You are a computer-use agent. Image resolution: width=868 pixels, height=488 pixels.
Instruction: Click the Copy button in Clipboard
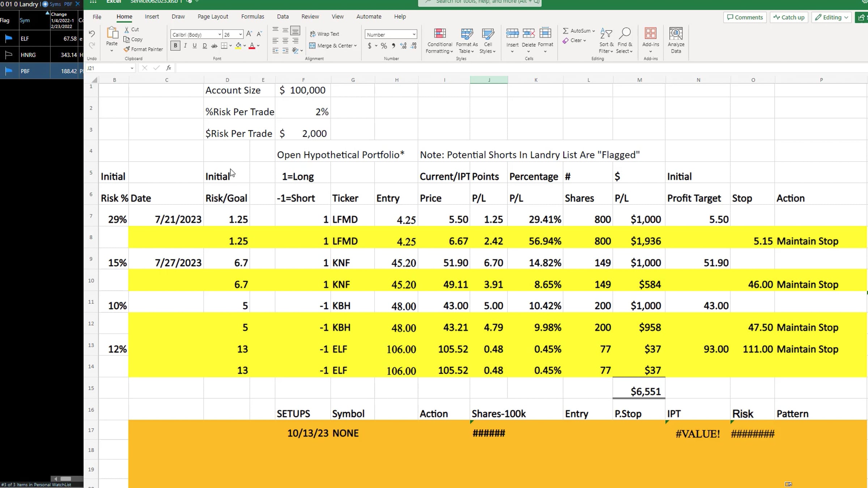[x=133, y=39]
